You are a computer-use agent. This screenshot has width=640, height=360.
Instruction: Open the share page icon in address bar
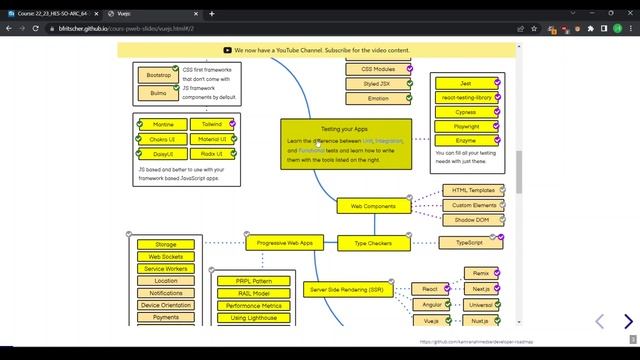pos(520,29)
